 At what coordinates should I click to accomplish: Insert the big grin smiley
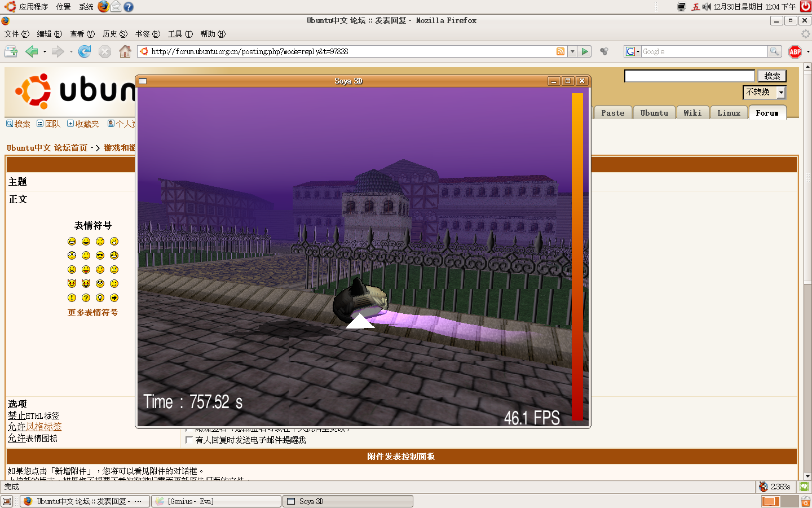click(x=72, y=242)
